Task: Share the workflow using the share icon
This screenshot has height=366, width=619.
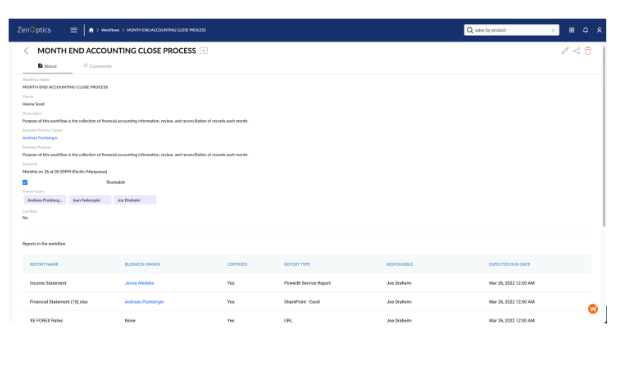Action: click(576, 51)
